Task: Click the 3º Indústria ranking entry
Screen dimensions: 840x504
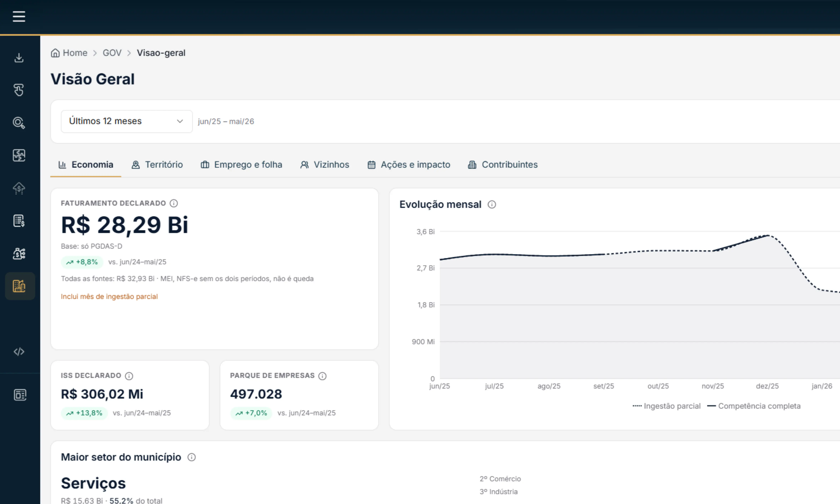Action: (499, 492)
